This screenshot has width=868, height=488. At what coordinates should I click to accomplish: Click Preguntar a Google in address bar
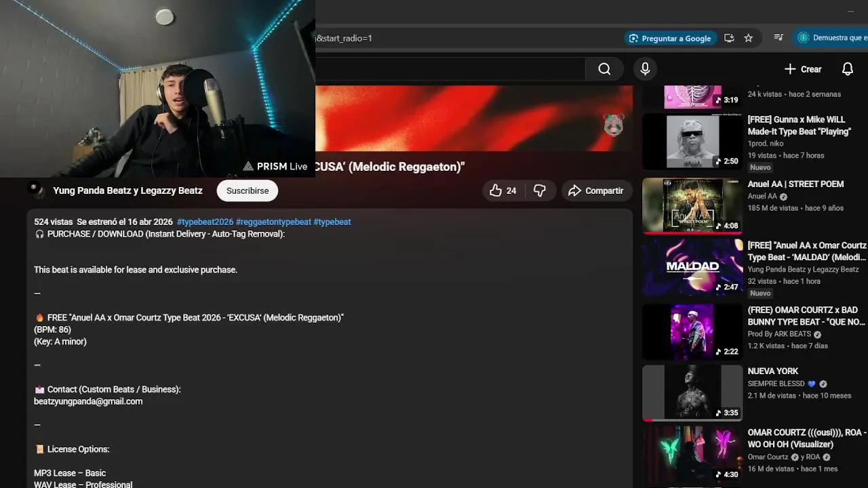click(x=670, y=39)
